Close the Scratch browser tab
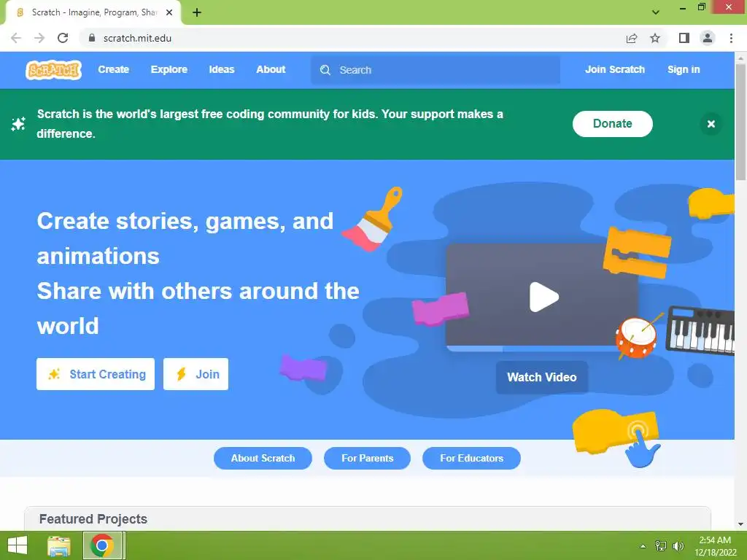 tap(169, 12)
